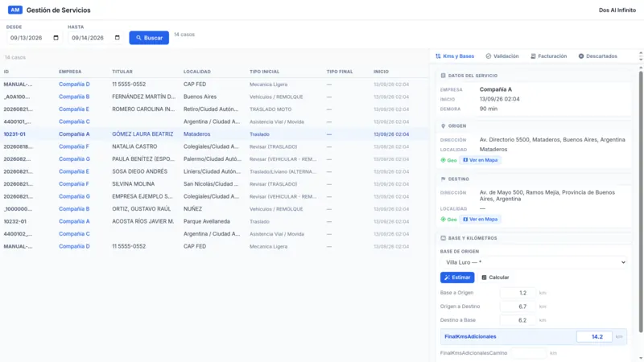Open Compañía B link in ORTIZ GUSTAVO row
Image resolution: width=644 pixels, height=362 pixels.
tap(74, 209)
